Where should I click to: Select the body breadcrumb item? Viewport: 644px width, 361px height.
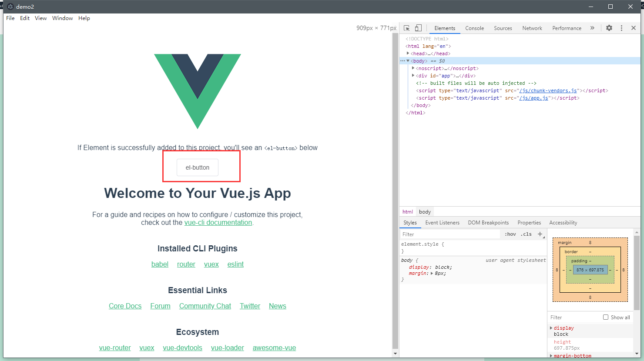point(425,212)
